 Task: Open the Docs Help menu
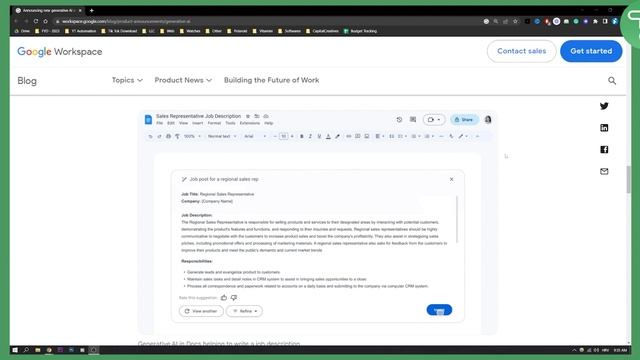(x=269, y=123)
